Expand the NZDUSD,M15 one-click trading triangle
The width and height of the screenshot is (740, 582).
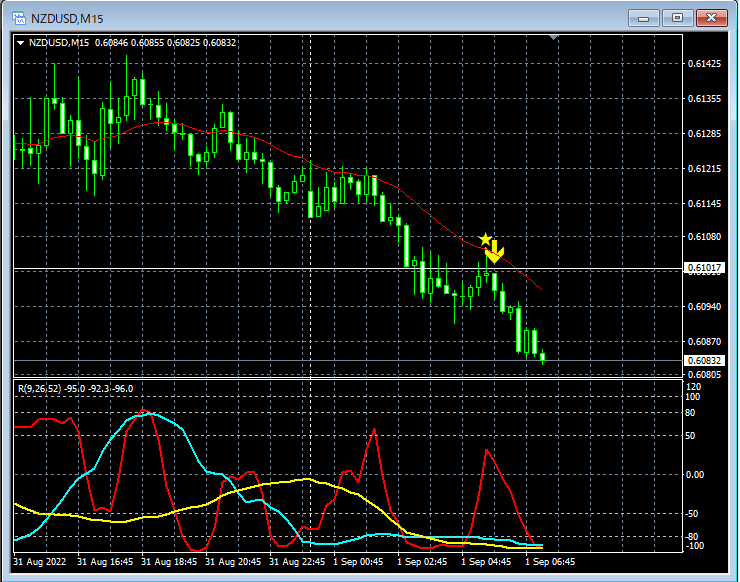(20, 42)
